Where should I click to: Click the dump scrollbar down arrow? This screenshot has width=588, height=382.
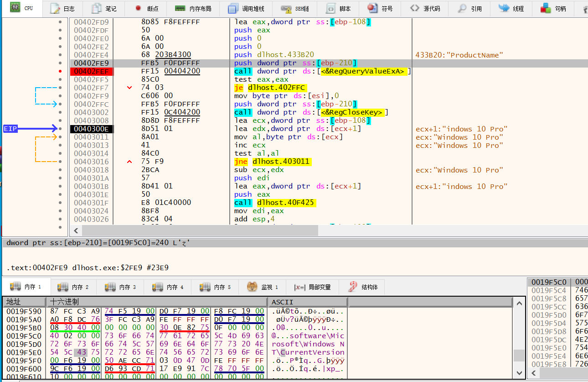[519, 373]
